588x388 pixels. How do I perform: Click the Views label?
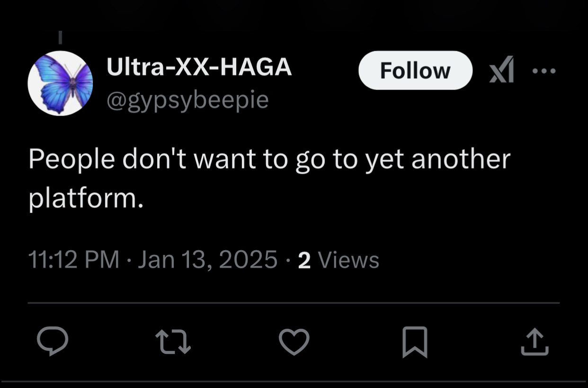point(348,260)
